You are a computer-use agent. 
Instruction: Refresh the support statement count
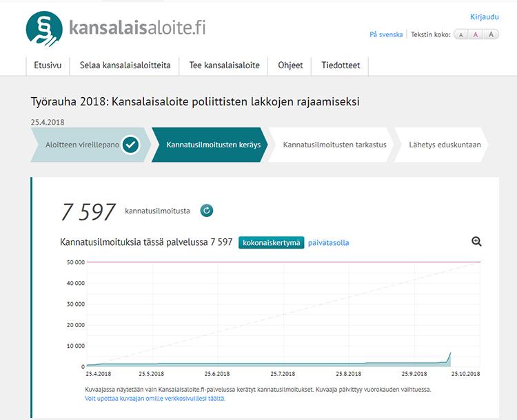pos(207,211)
